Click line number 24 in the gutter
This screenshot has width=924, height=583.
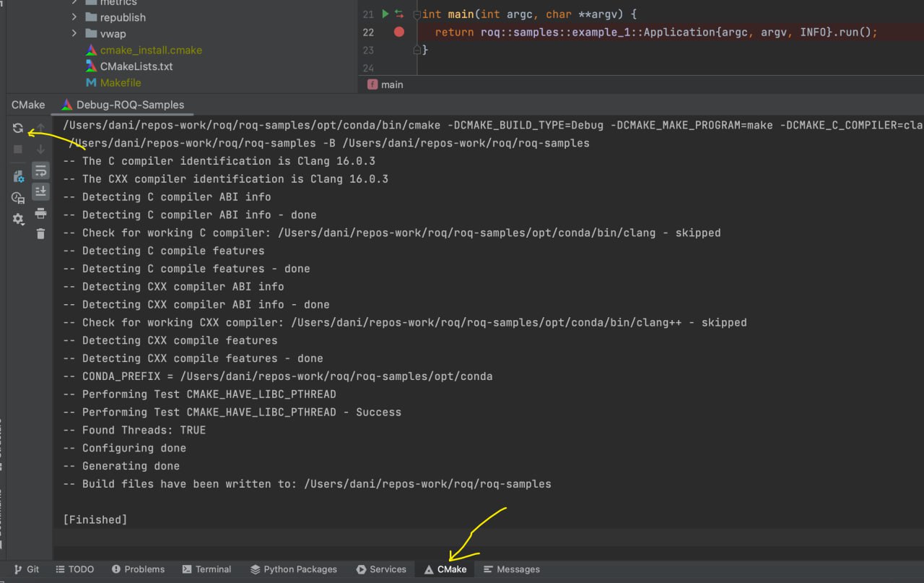tap(368, 69)
